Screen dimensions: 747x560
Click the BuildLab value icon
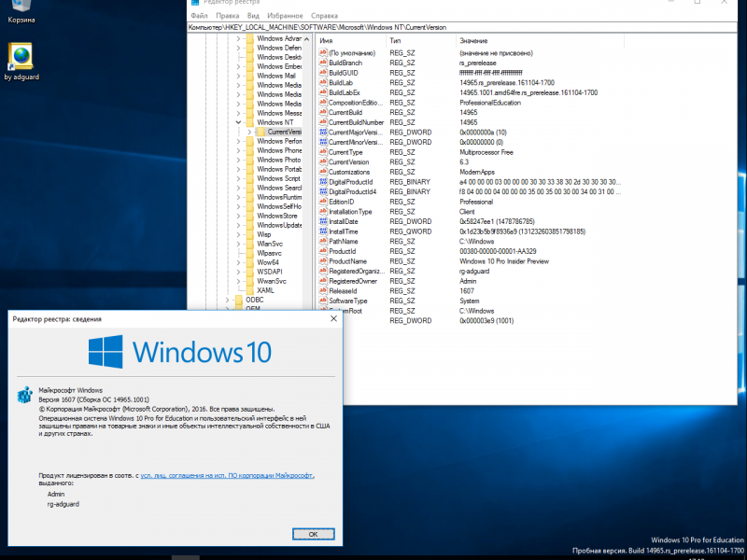[x=323, y=83]
